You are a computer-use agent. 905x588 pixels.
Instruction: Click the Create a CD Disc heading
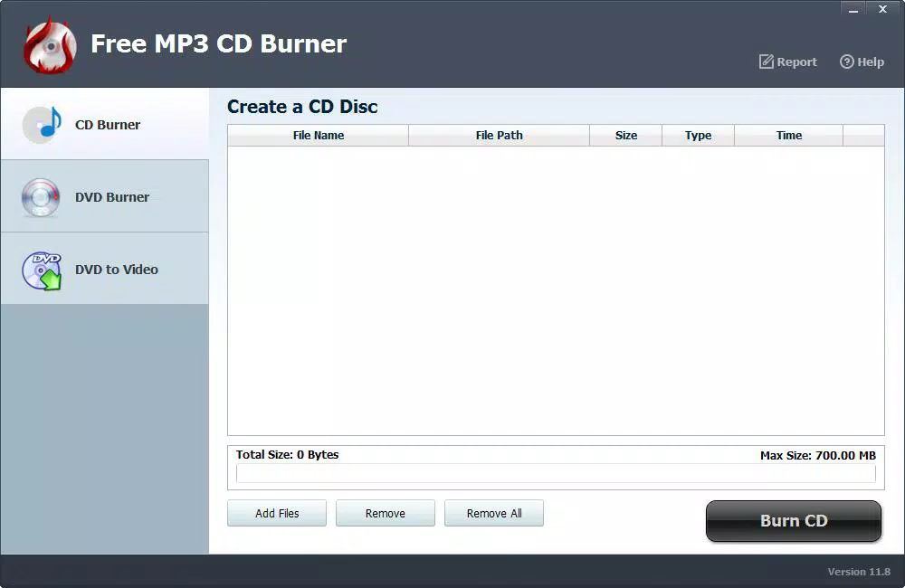302,107
